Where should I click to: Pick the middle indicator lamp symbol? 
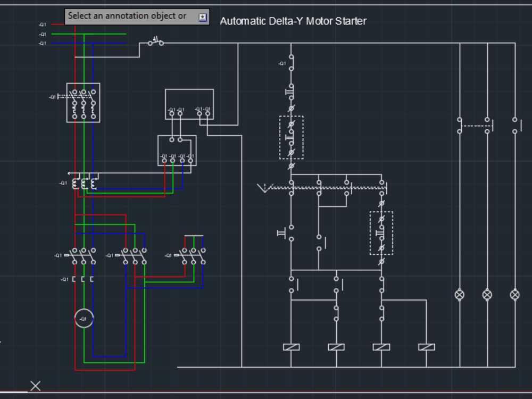(x=487, y=295)
